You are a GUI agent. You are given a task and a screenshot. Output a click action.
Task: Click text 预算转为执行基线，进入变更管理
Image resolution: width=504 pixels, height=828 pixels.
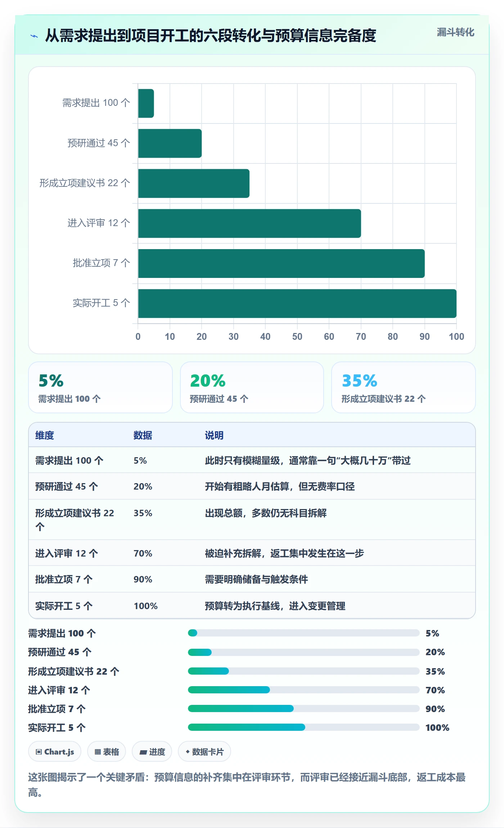pyautogui.click(x=275, y=606)
